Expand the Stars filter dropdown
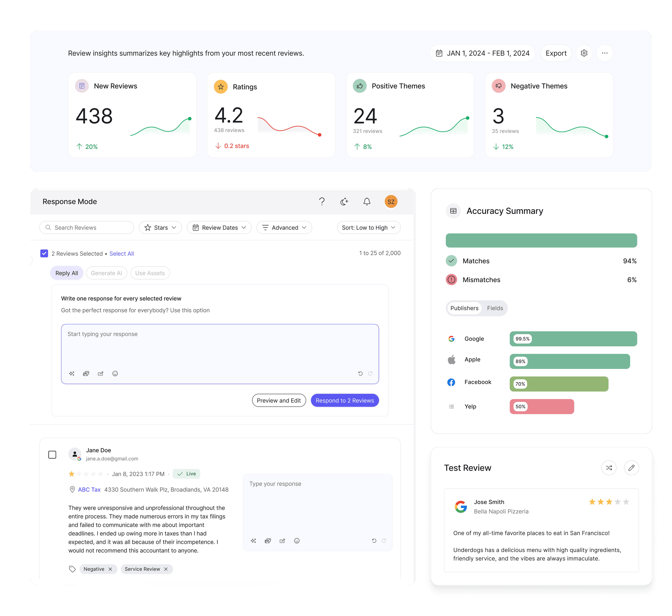The height and width of the screenshot is (616, 672). [160, 227]
